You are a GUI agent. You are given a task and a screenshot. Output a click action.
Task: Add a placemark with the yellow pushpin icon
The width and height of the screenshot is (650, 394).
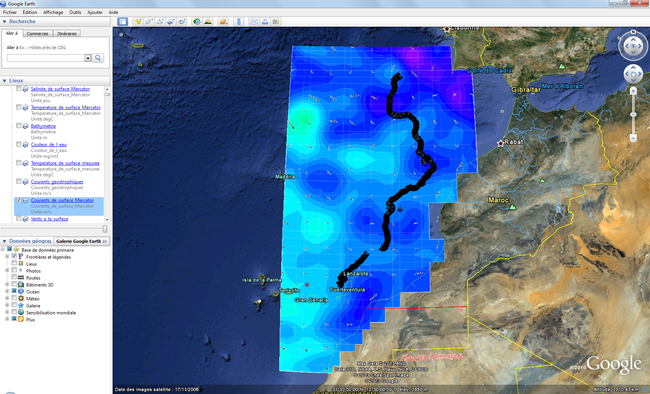coord(138,22)
